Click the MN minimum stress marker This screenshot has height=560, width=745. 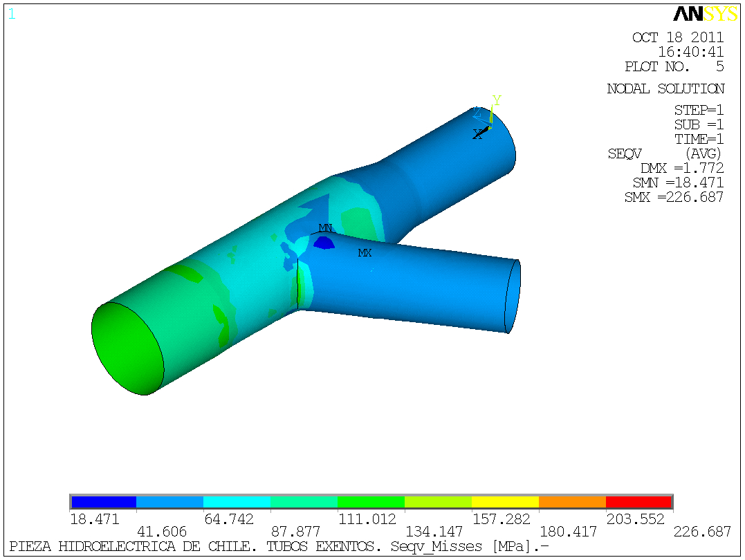[326, 228]
